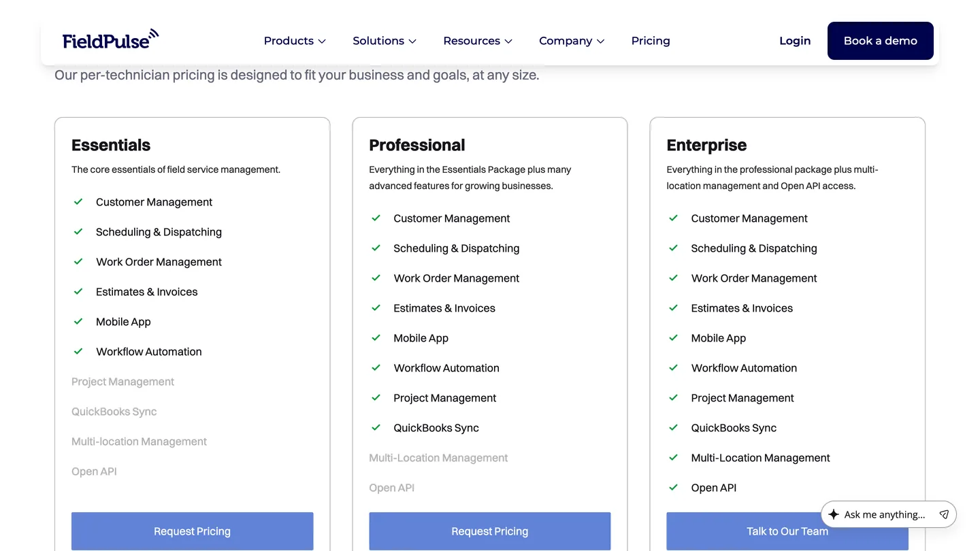Click the Enterprise Scheduling & Dispatching checkmark
Screen dimensions: 980x551
pyautogui.click(x=673, y=248)
